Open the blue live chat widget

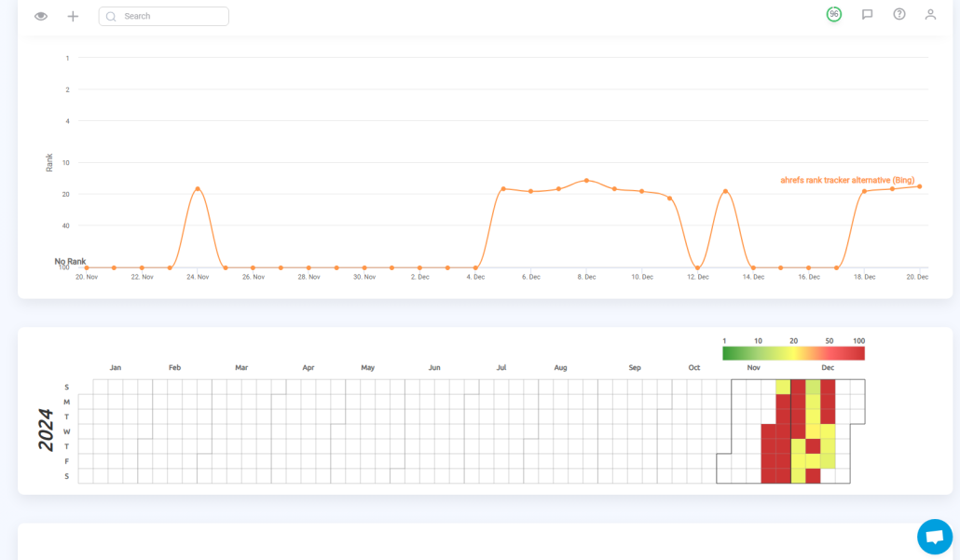[x=934, y=537]
